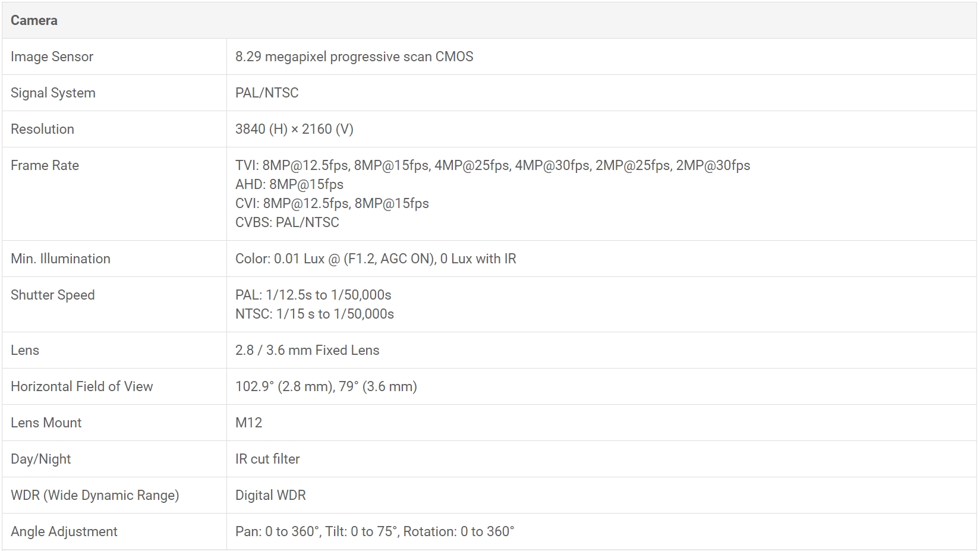The image size is (980, 551).
Task: Click the Frame Rate row label
Action: pyautogui.click(x=45, y=165)
